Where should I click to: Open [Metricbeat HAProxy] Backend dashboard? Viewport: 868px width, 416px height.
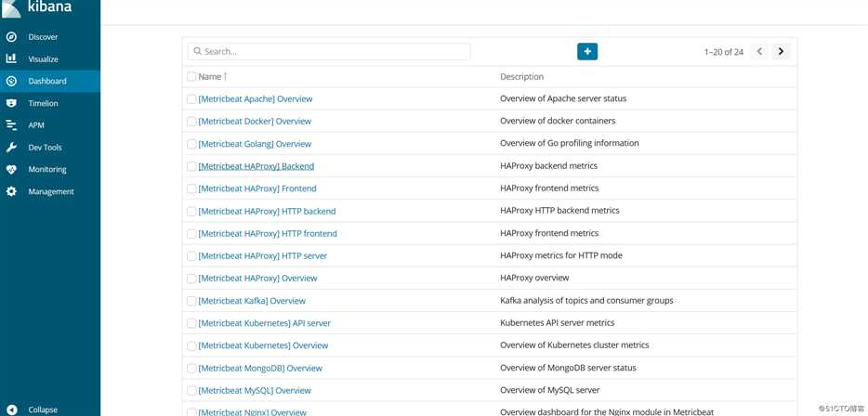(x=256, y=166)
